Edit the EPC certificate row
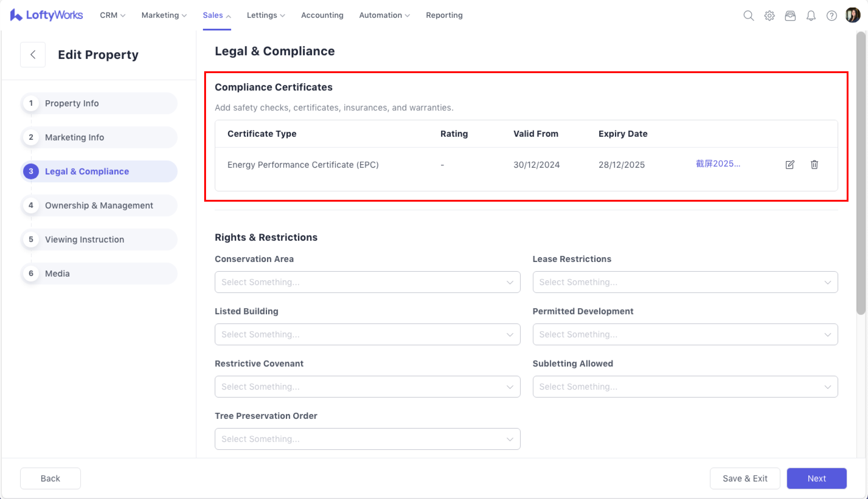 789,165
